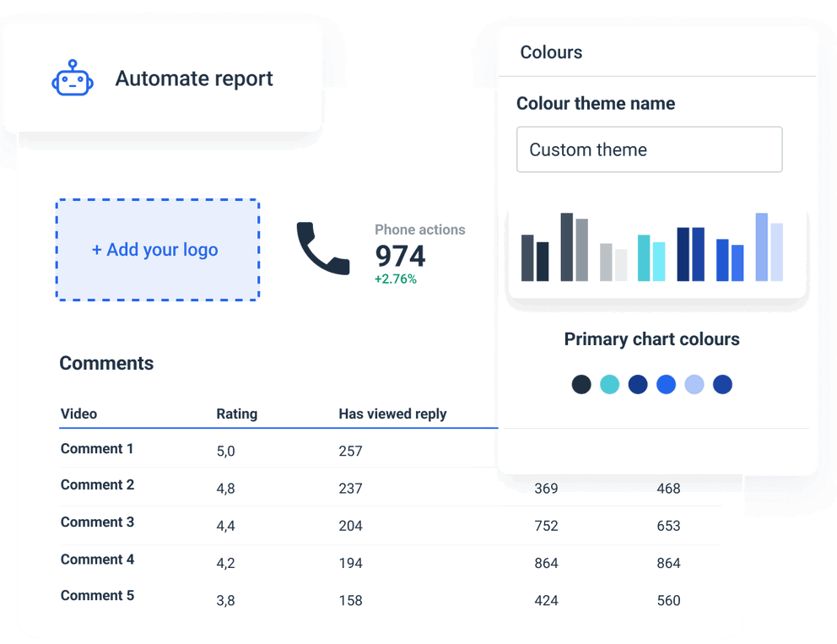The height and width of the screenshot is (644, 837).
Task: Select the Comment 4 row label
Action: coord(97,560)
